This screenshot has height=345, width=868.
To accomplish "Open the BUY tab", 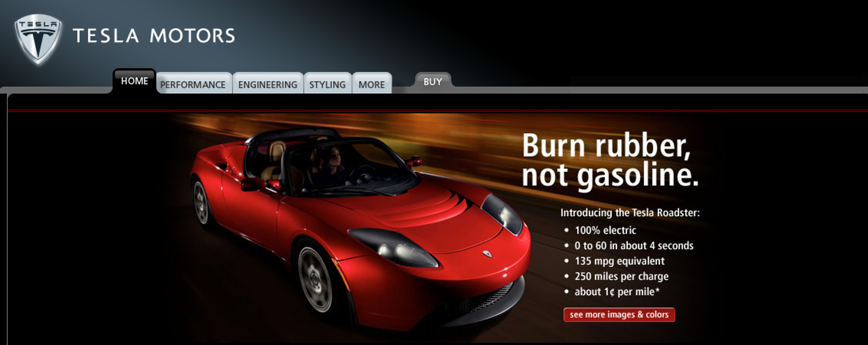I will [433, 81].
